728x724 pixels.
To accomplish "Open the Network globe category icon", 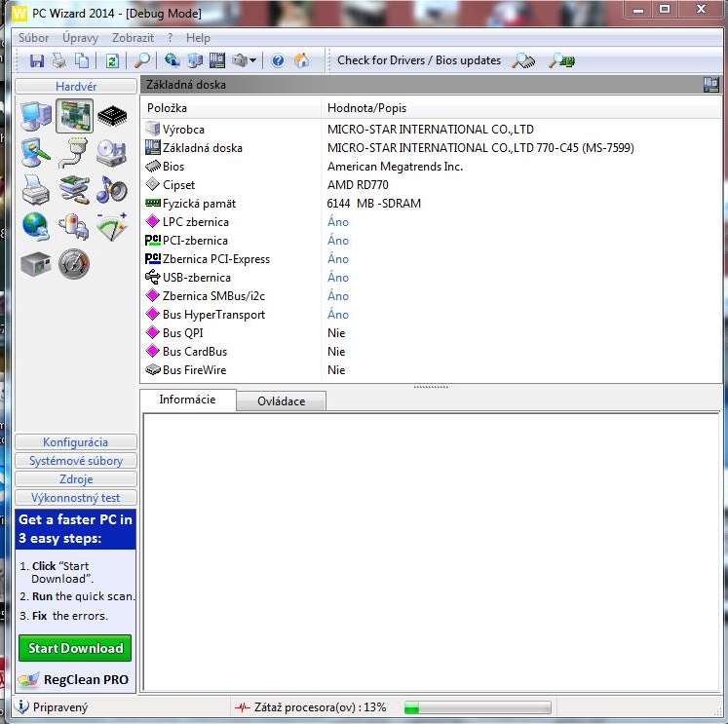I will [36, 226].
